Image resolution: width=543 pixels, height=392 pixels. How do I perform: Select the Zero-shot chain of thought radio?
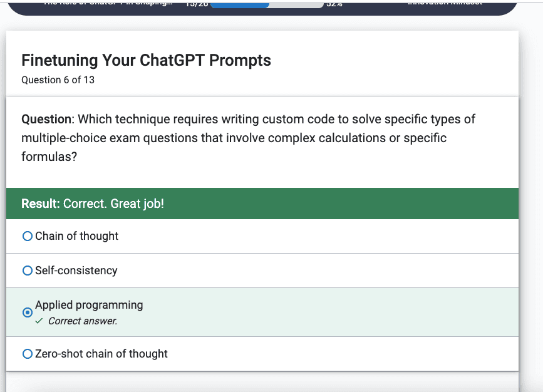coord(28,354)
